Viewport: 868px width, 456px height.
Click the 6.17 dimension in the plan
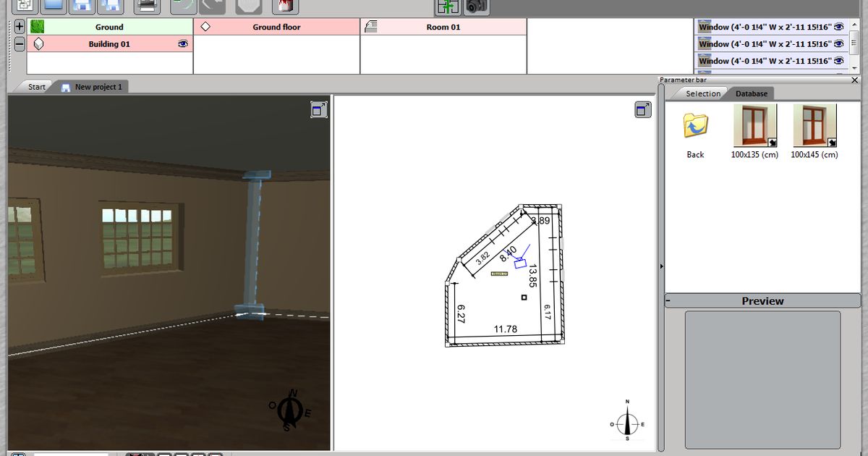548,312
